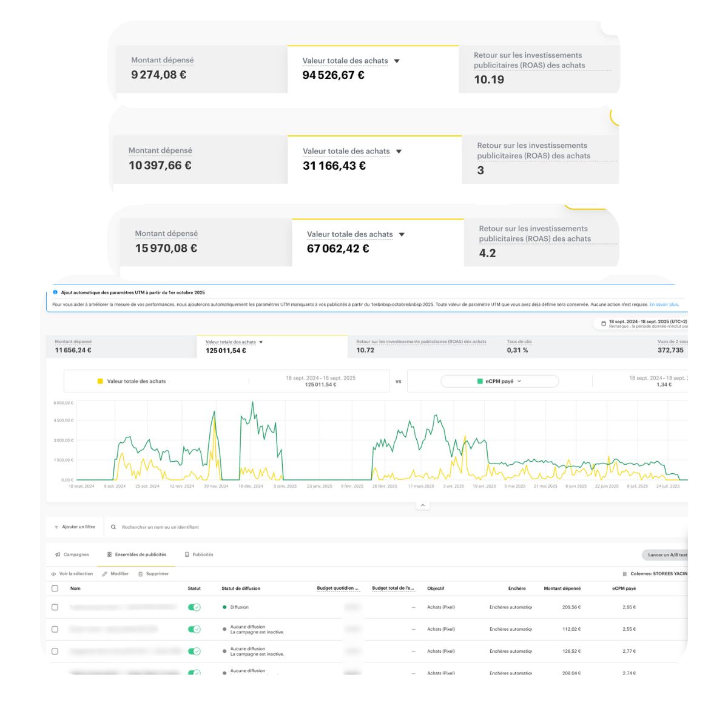Tick the select-all checkbox beside Nom
728x728 pixels.
(x=55, y=588)
